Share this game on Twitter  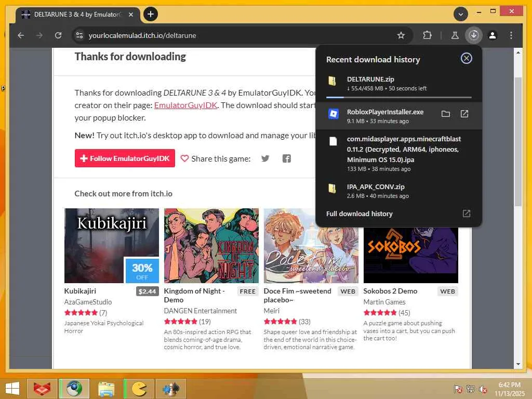[265, 158]
